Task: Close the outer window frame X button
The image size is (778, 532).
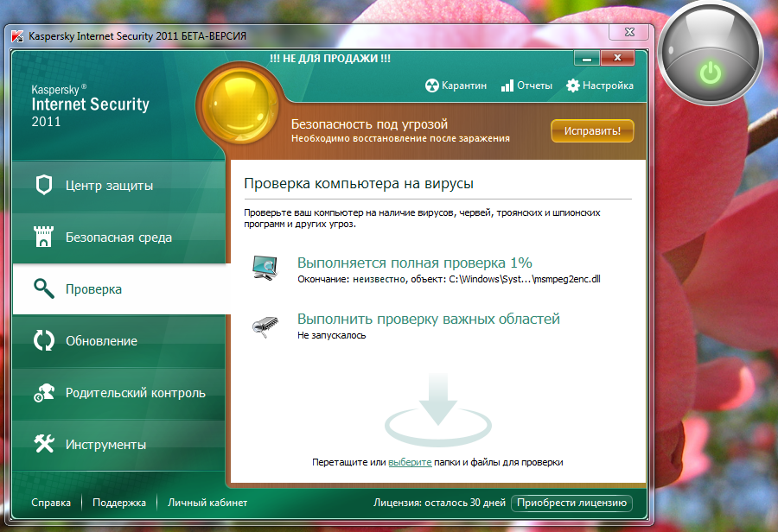Action: point(629,32)
